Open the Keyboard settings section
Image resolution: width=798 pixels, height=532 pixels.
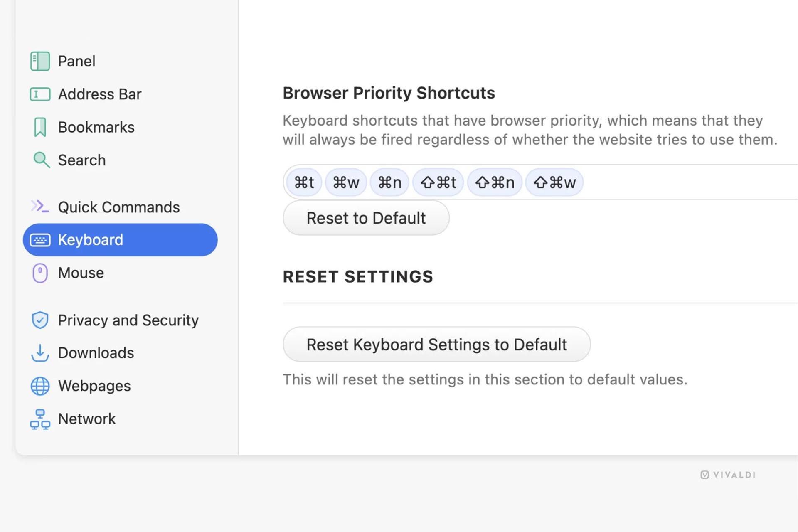coord(120,240)
